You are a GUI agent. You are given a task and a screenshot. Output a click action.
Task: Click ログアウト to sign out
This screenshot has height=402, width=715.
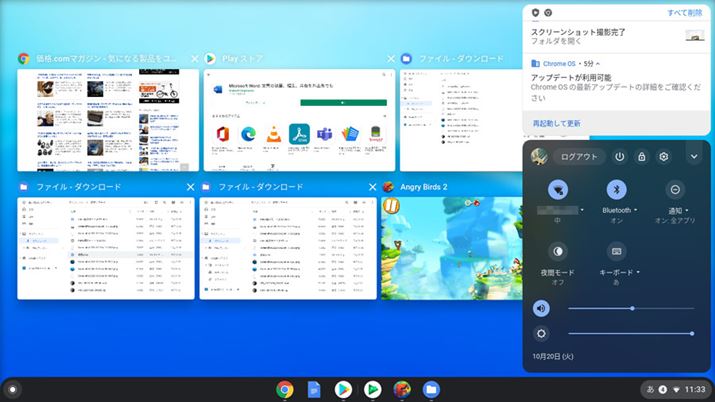[579, 157]
